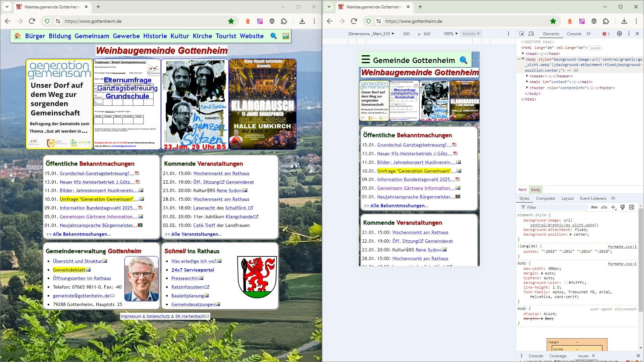Click the home icon in left website navigation
644x362 pixels.
tap(17, 36)
